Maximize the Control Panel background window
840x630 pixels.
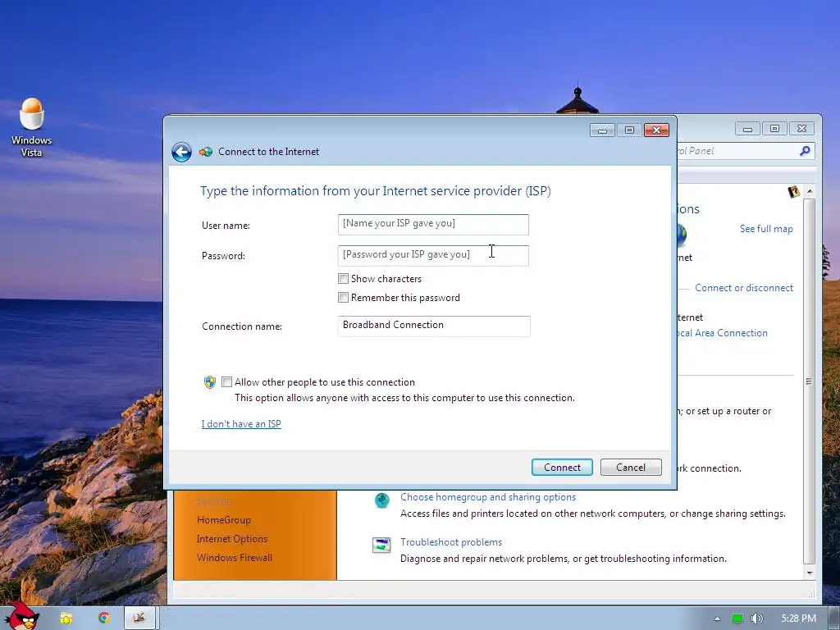tap(774, 129)
